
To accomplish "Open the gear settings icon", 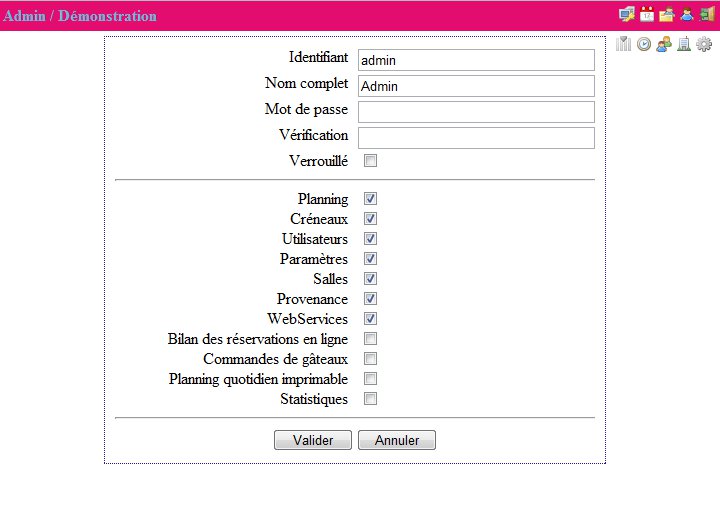I will click(704, 44).
